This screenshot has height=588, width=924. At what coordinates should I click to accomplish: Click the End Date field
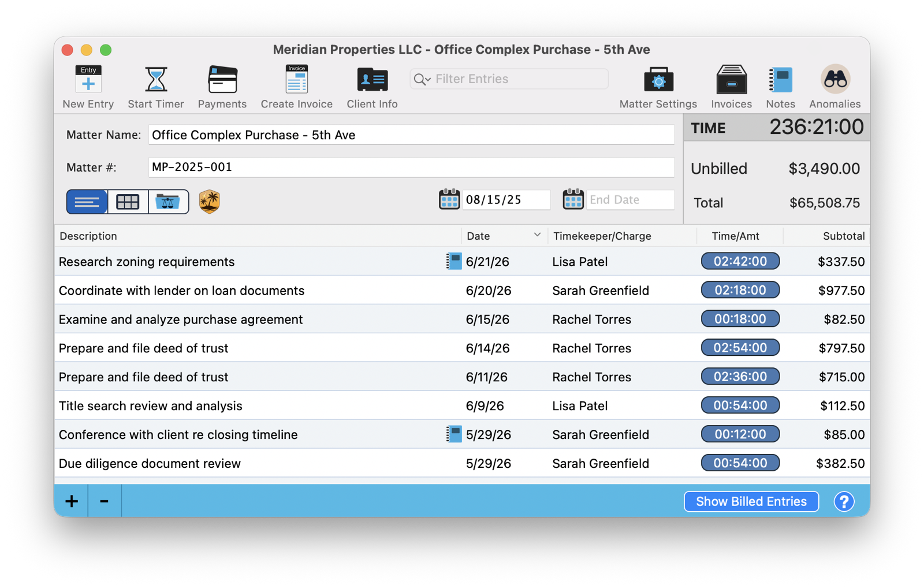click(630, 199)
